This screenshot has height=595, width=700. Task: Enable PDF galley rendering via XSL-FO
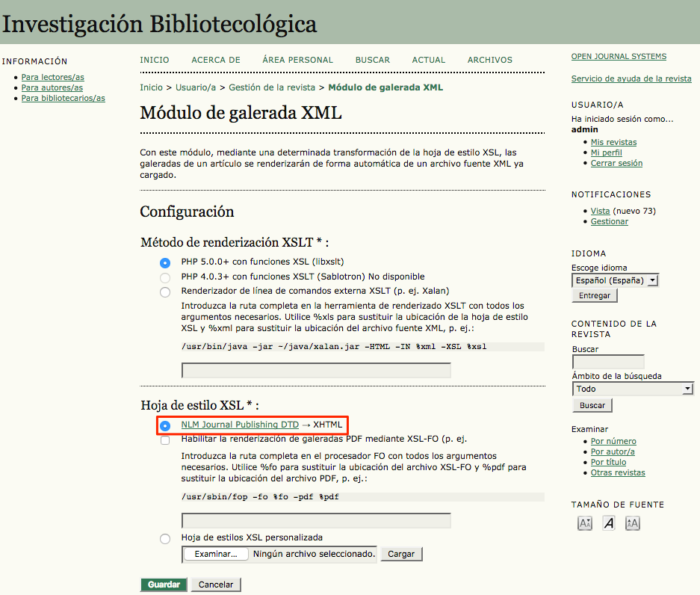click(x=165, y=440)
